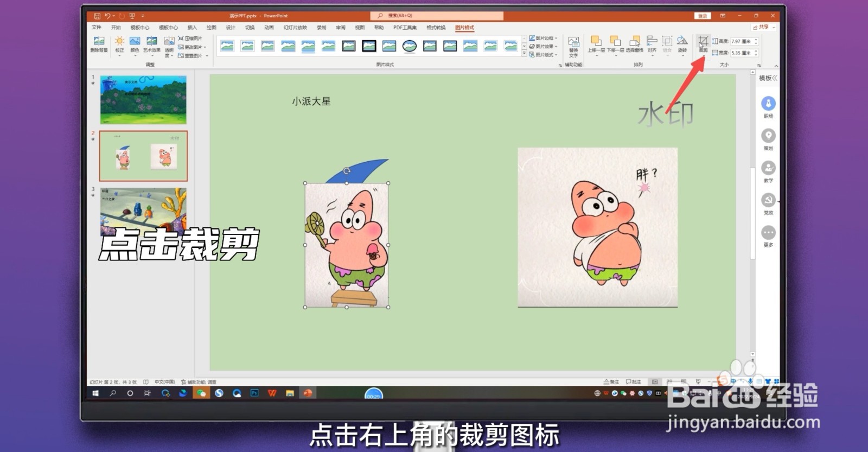Open the Teaching (教学) template category
The image size is (868, 452).
(x=768, y=171)
